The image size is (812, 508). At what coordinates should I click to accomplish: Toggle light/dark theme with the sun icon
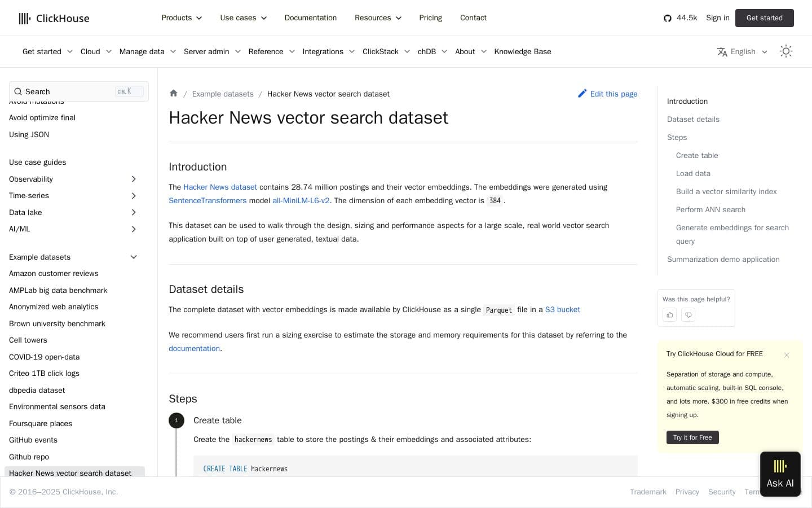coord(786,51)
